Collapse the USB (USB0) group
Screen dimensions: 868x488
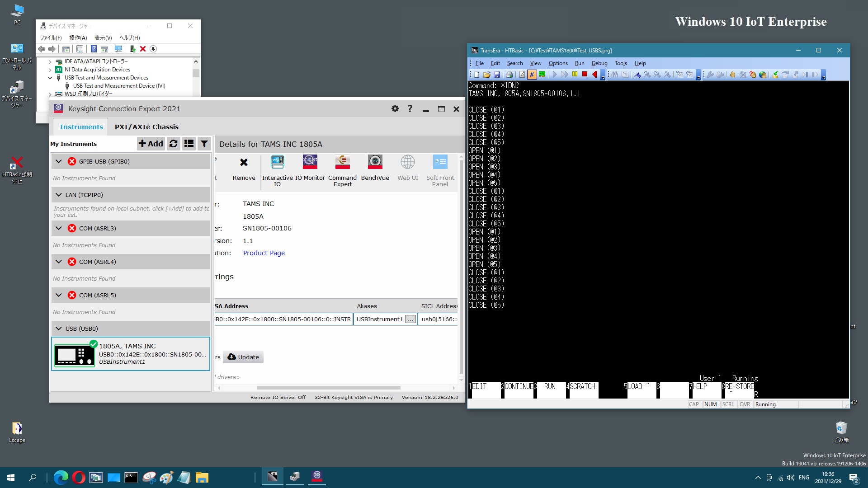pyautogui.click(x=59, y=328)
